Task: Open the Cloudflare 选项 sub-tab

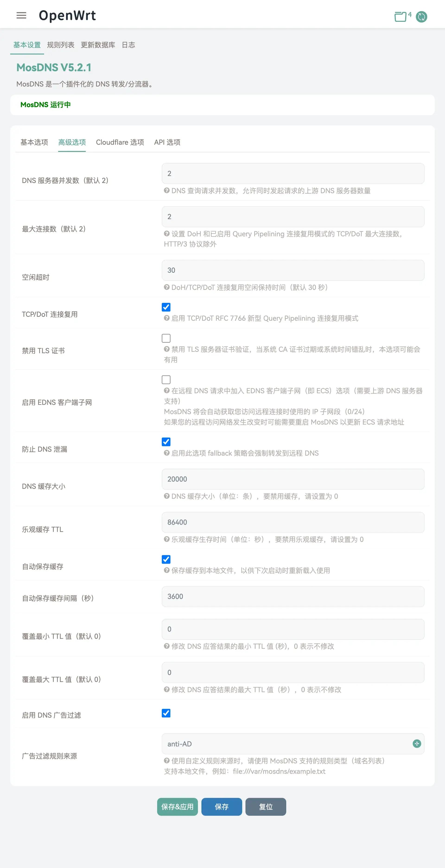Action: 120,142
